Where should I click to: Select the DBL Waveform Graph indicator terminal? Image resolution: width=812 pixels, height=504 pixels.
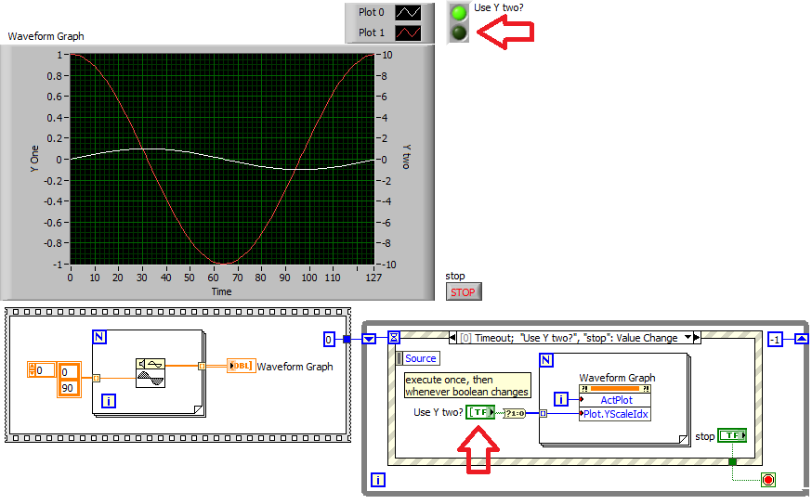[241, 366]
